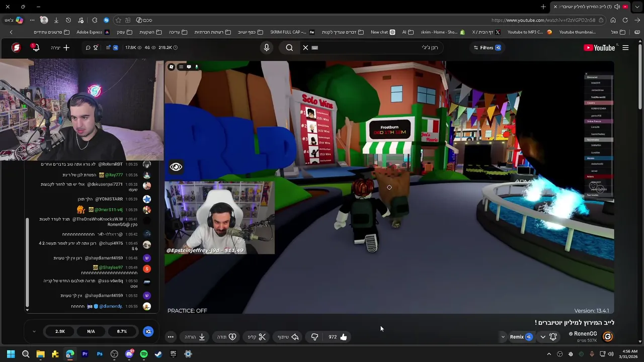The height and width of the screenshot is (362, 644).
Task: Show more bookmarks via the left chevron
Action: (11, 32)
